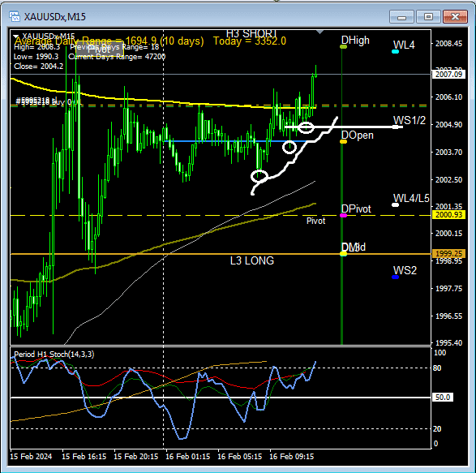
Task: Click the orange DOpen marker
Action: [343, 141]
